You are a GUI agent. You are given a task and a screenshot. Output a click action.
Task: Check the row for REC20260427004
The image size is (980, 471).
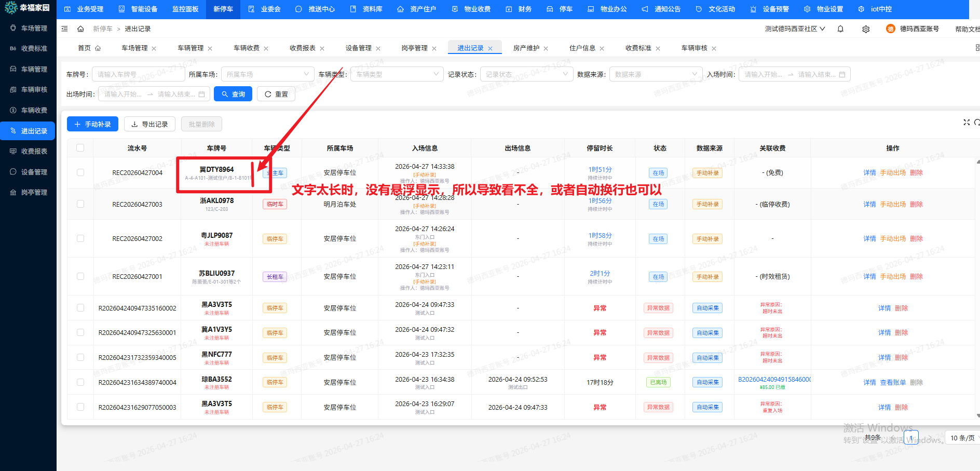(x=80, y=172)
